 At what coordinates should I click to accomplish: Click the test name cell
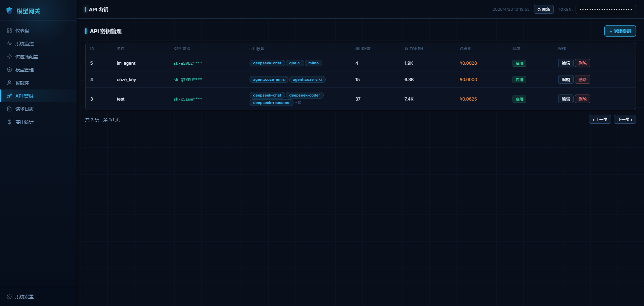[x=120, y=99]
